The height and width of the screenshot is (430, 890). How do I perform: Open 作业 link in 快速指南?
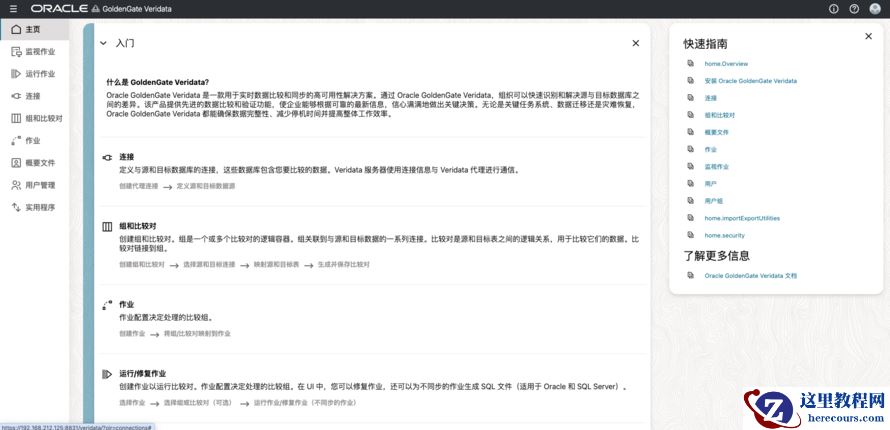tap(710, 150)
